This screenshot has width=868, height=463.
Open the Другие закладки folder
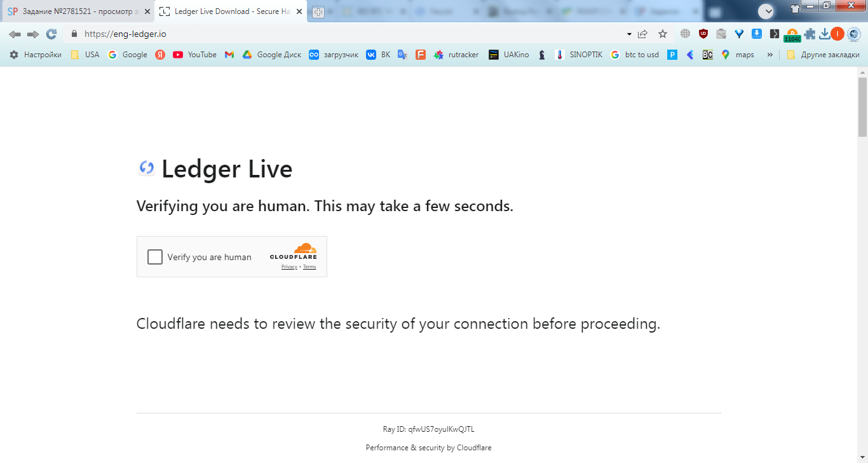[823, 55]
